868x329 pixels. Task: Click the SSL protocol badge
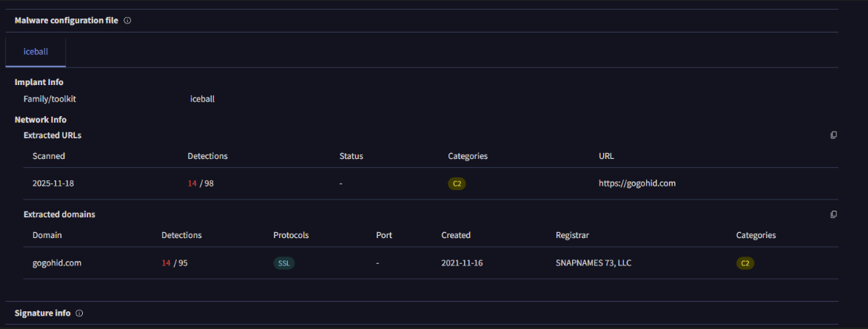tap(284, 263)
